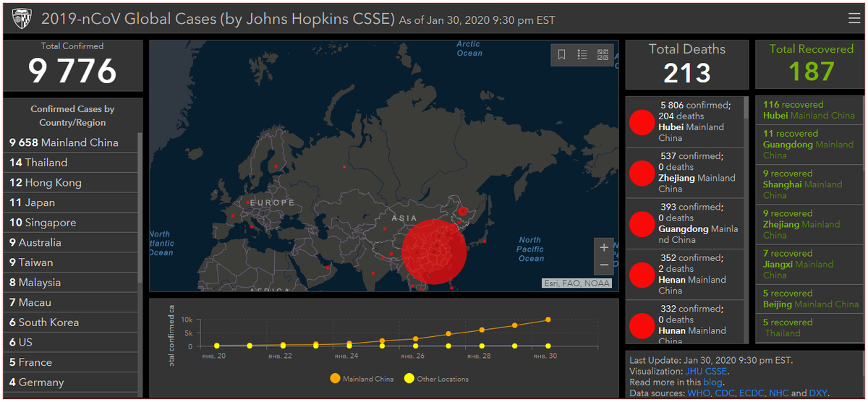Click the large red Hubei circle on map
The image size is (868, 402).
click(x=434, y=252)
